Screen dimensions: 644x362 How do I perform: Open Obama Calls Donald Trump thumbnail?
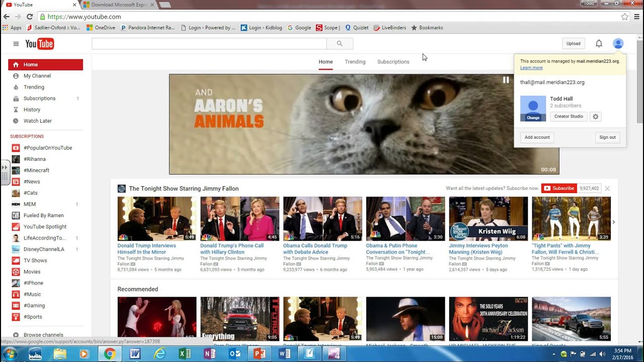(323, 219)
